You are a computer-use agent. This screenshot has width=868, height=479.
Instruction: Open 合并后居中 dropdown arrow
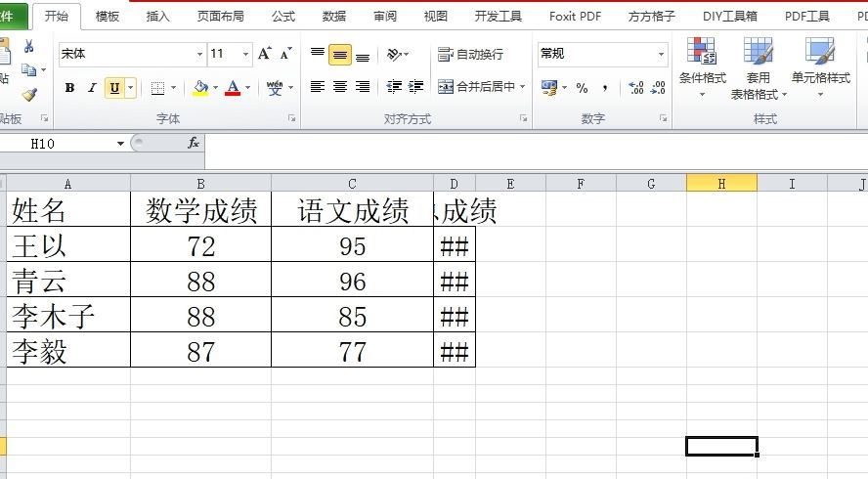pos(523,86)
